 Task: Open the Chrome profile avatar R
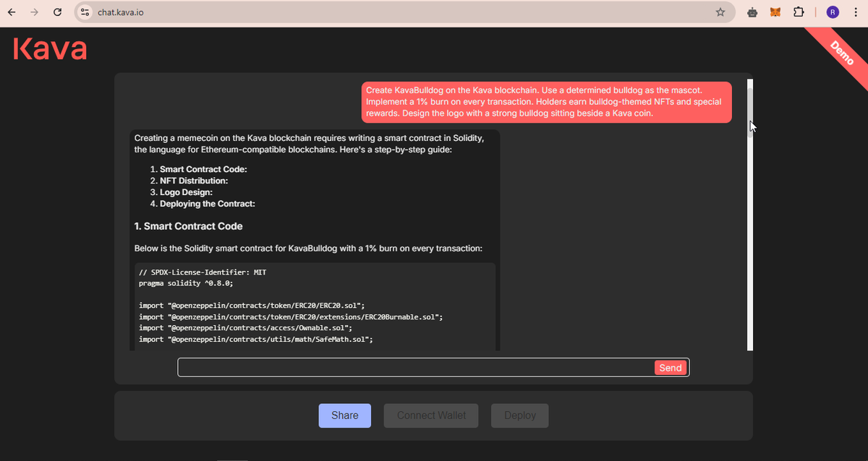833,12
